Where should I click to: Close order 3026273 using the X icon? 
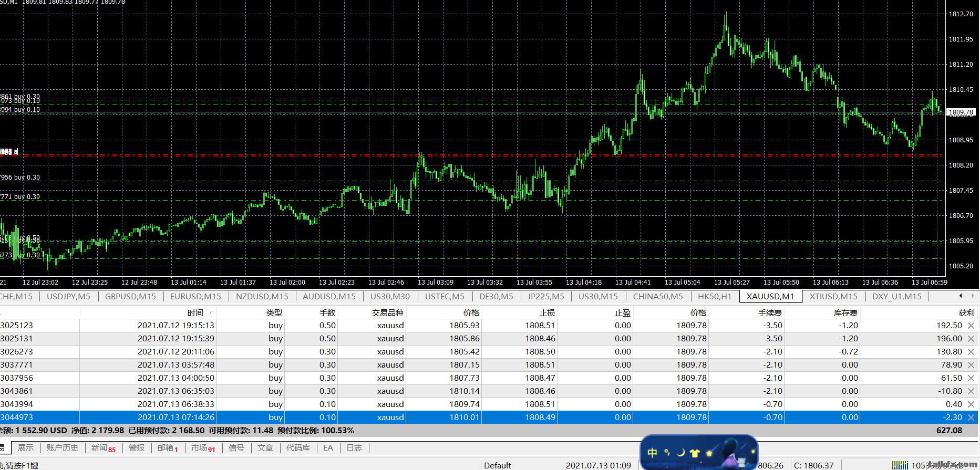(x=971, y=352)
